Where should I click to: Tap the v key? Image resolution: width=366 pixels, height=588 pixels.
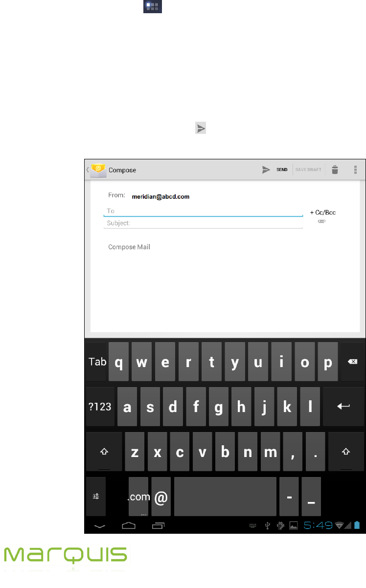click(x=202, y=452)
